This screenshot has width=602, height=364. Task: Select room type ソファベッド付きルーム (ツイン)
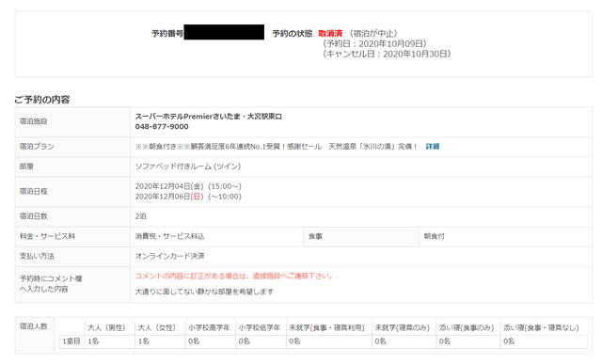click(x=188, y=166)
